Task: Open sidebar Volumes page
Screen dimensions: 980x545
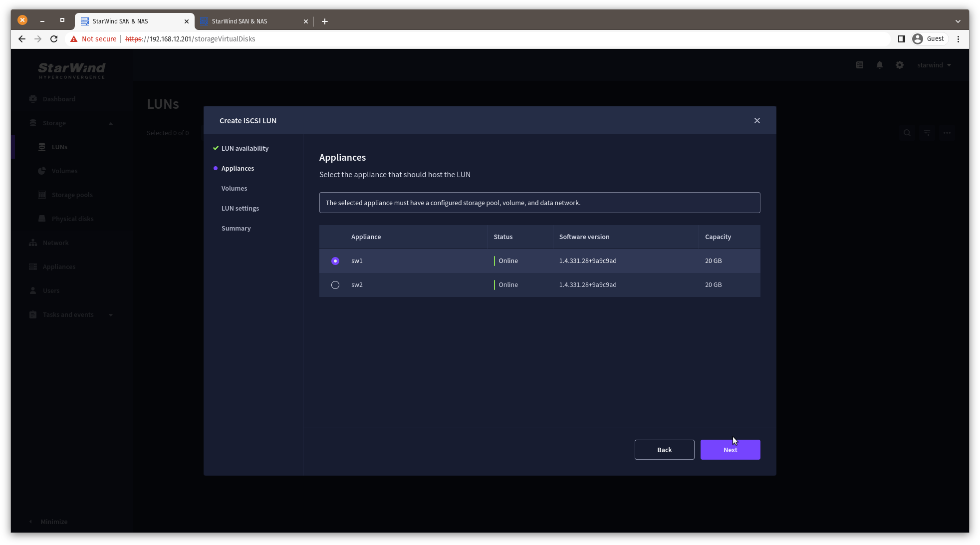Action: 64,171
